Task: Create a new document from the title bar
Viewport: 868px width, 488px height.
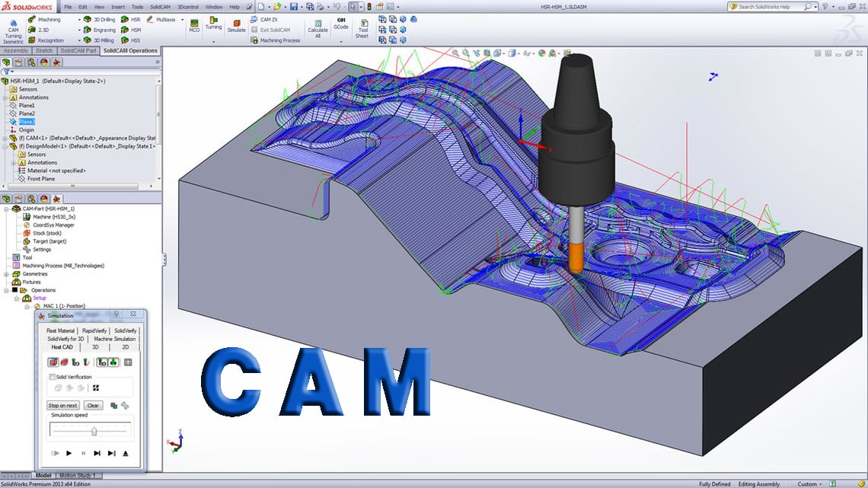Action: point(261,7)
